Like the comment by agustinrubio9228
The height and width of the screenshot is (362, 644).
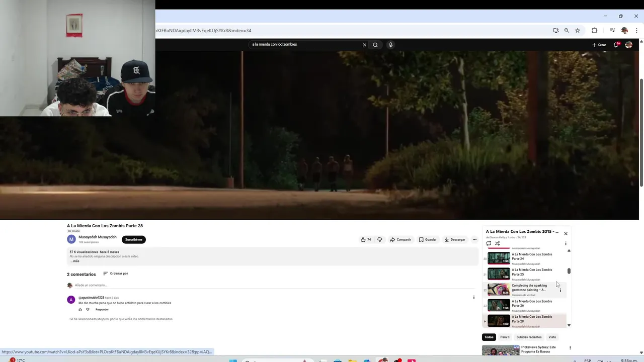click(80, 309)
